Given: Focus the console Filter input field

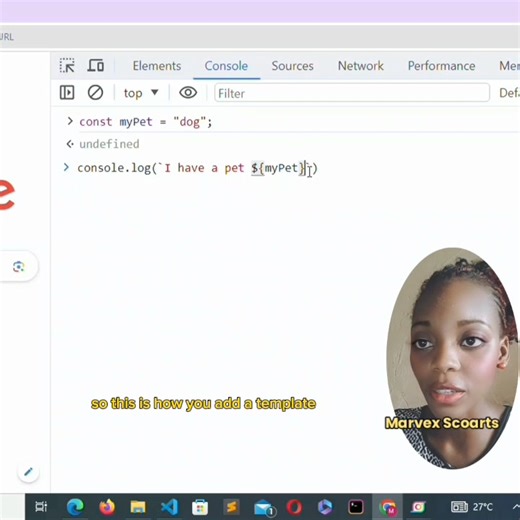Looking at the screenshot, I should 352,93.
